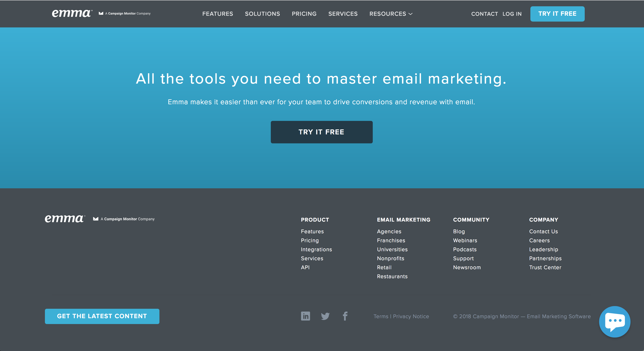Go to Solutions in top navigation
Image resolution: width=644 pixels, height=351 pixels.
coord(262,14)
